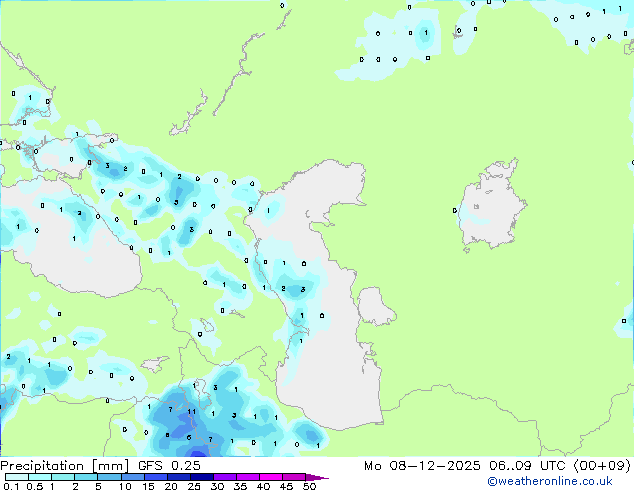Click the 5–10 mm legend color box
This screenshot has width=634, height=490.
(x=109, y=477)
